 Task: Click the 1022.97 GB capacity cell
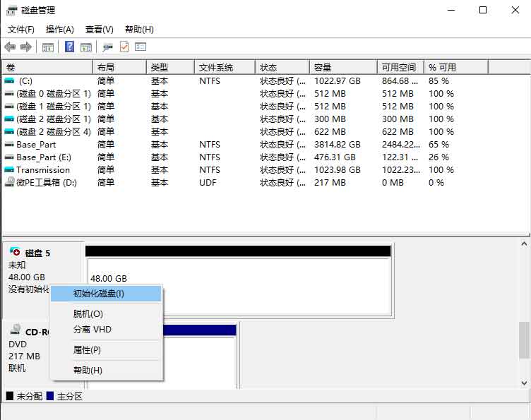pyautogui.click(x=338, y=81)
